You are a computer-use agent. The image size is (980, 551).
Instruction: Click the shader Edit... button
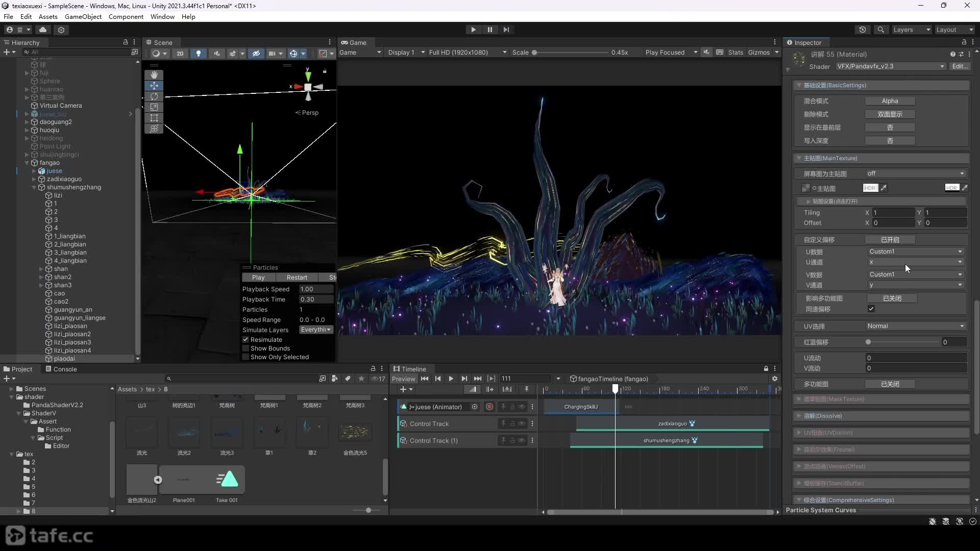pyautogui.click(x=960, y=66)
